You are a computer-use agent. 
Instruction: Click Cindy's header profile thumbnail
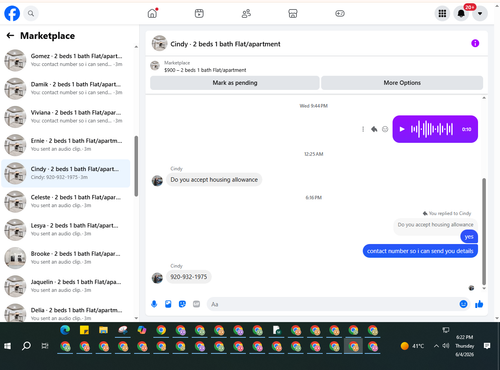(159, 43)
